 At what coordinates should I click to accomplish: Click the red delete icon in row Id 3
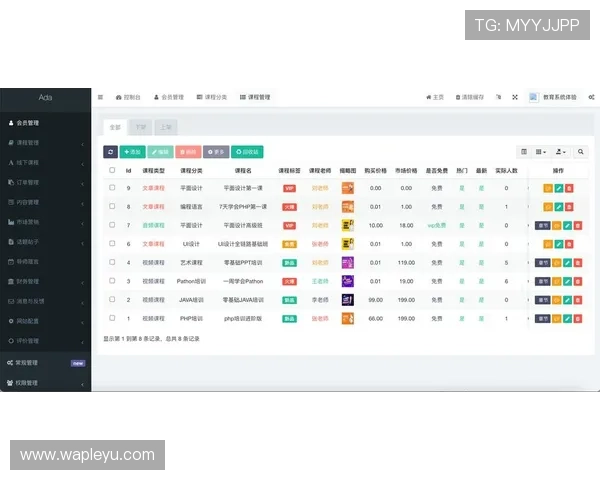click(578, 281)
